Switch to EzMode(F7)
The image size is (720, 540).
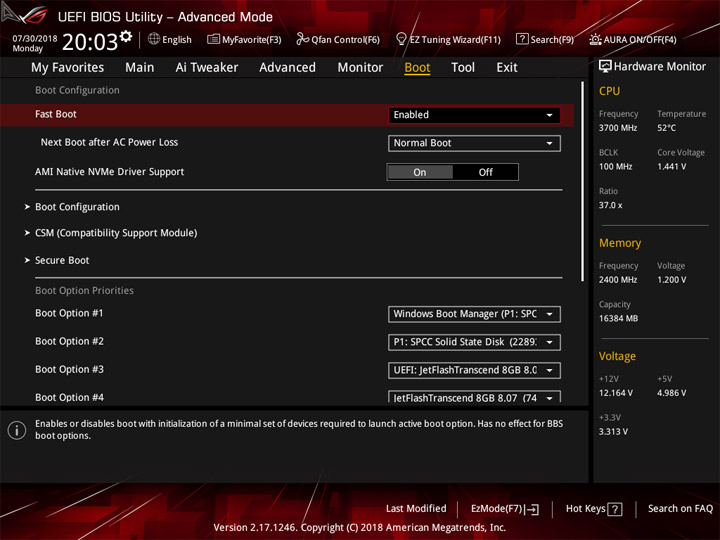505,509
